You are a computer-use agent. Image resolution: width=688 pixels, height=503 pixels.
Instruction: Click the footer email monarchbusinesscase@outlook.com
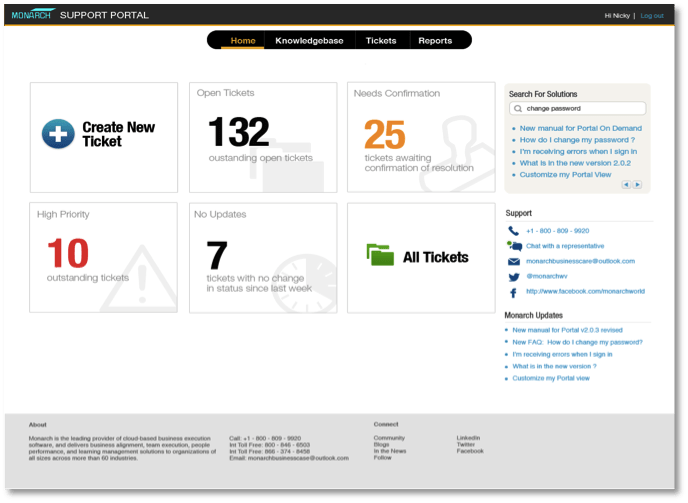tap(298, 458)
